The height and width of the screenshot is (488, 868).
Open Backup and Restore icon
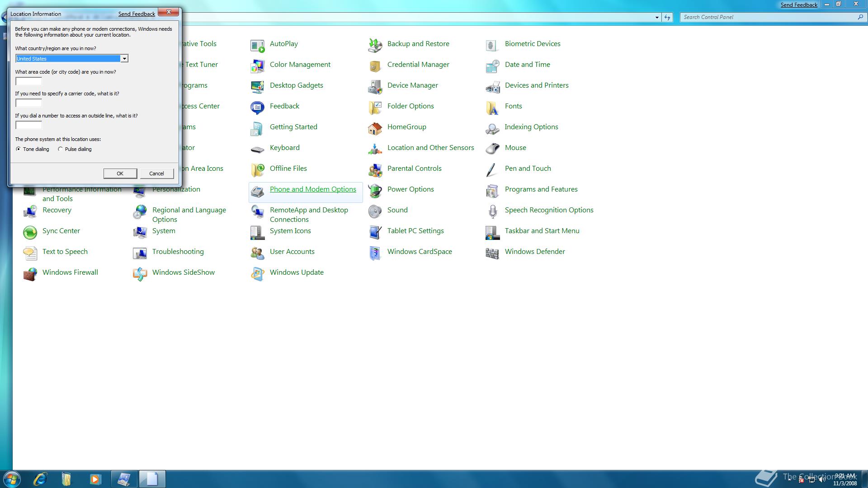[375, 45]
